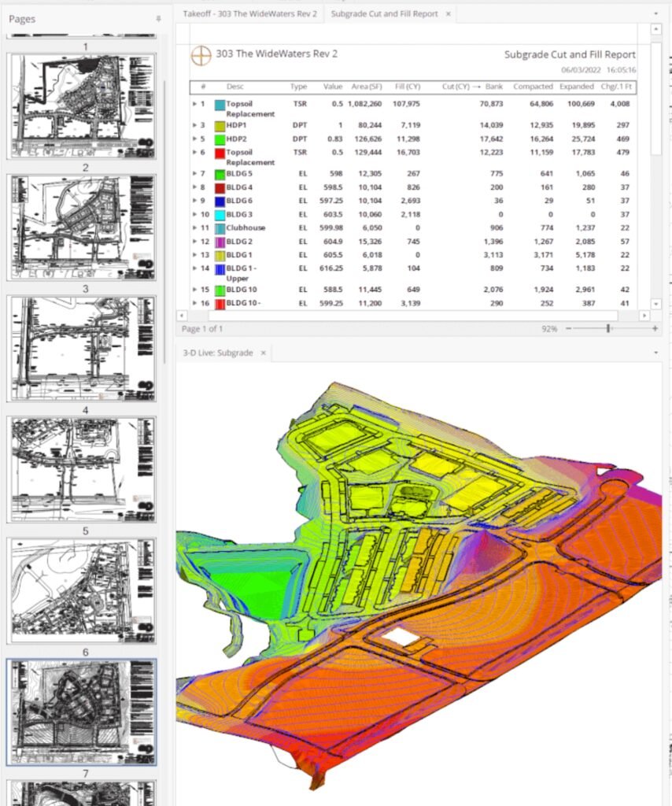
Task: Click the BLDG 4 dark red swatch
Action: click(x=220, y=187)
